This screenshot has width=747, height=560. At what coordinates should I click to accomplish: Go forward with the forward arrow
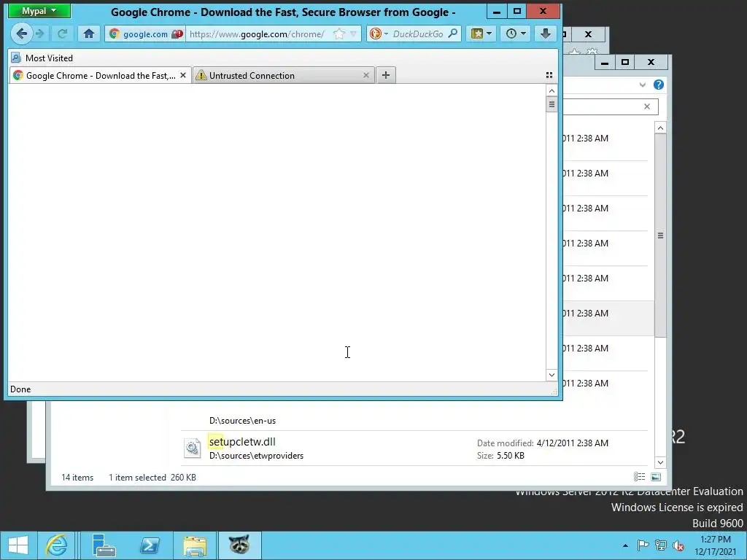[x=40, y=34]
